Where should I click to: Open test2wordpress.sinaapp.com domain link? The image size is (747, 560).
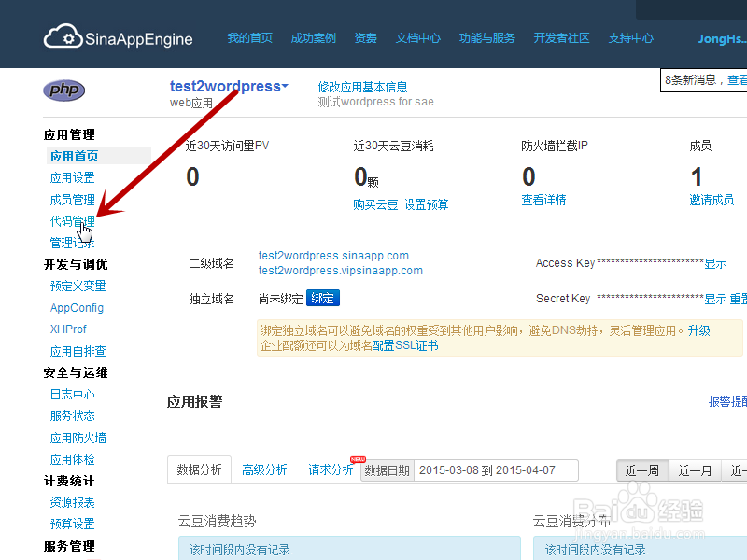(333, 255)
